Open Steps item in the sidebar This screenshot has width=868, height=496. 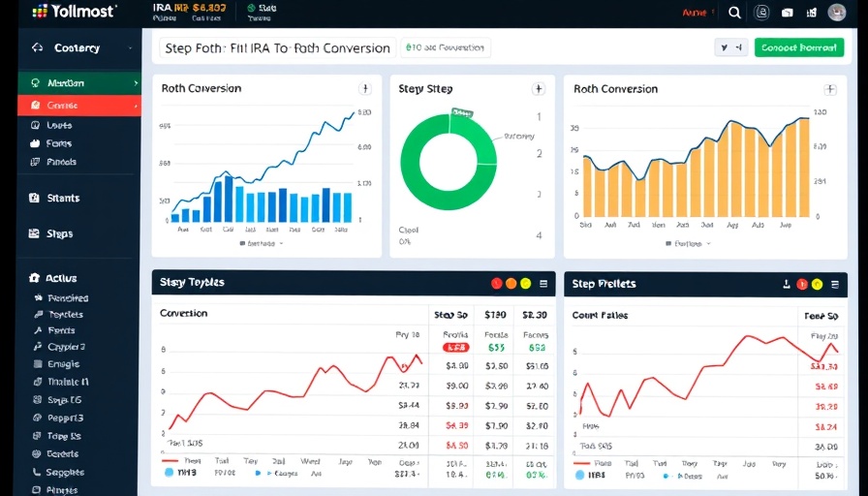pos(58,233)
